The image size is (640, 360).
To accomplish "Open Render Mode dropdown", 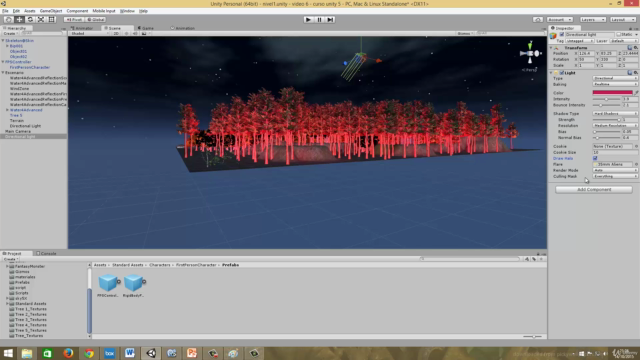I will 615,170.
